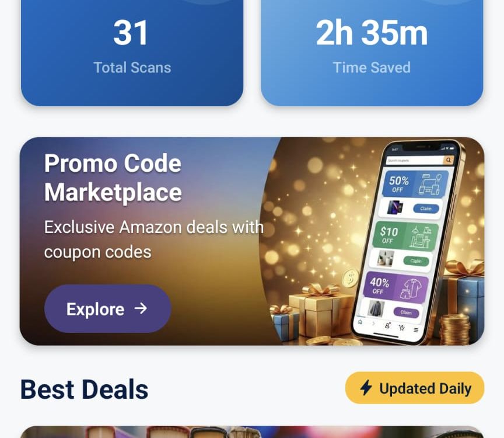The image size is (504, 438).
Task: Open the first Best Deals image below the heading
Action: 252,432
